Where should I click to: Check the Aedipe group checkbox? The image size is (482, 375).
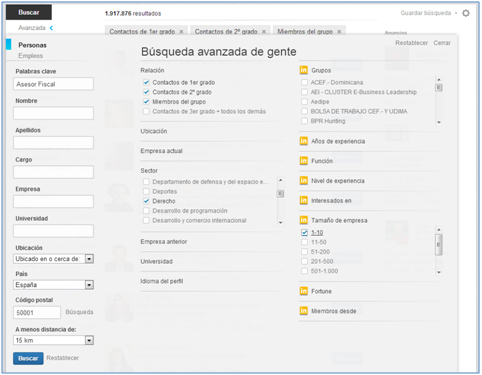coord(304,102)
